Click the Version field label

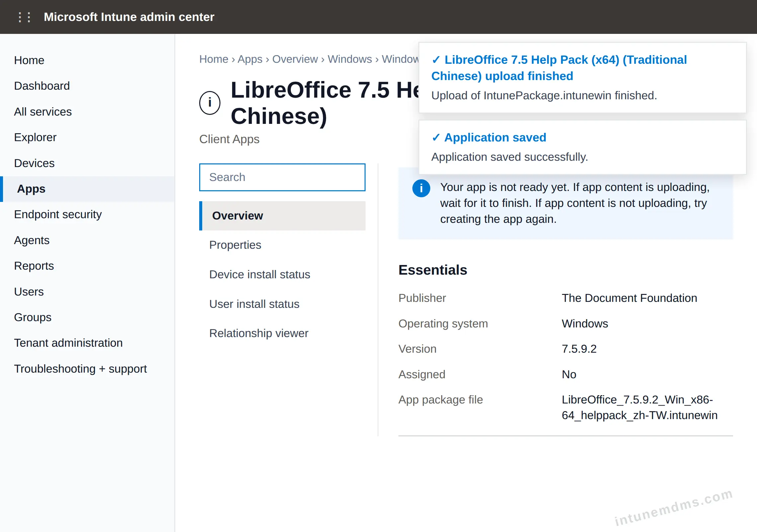click(417, 349)
